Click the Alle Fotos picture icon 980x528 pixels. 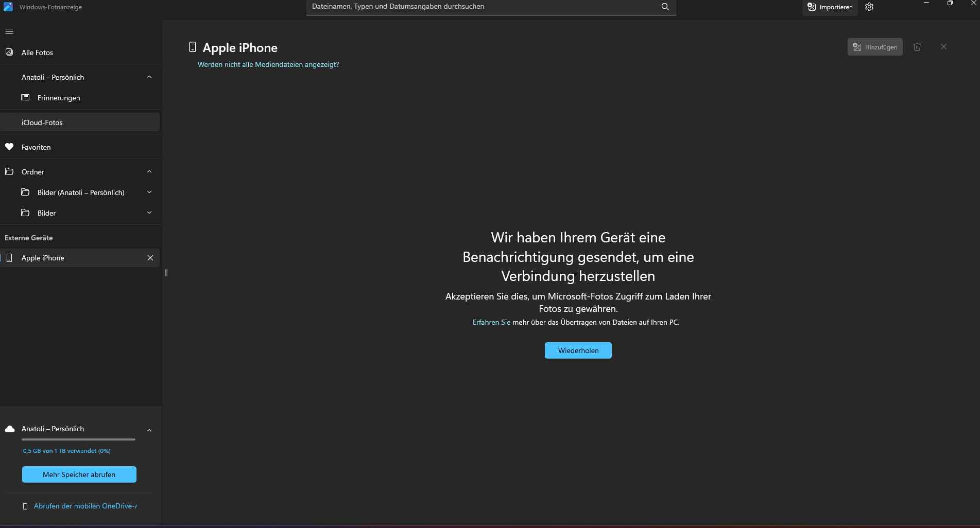pyautogui.click(x=9, y=52)
